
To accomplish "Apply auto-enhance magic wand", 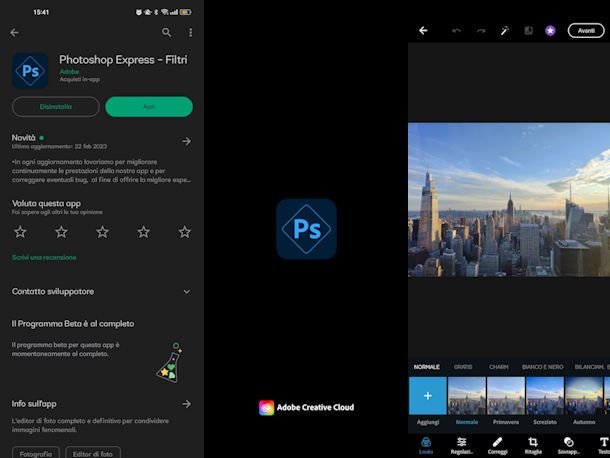I will pos(505,30).
